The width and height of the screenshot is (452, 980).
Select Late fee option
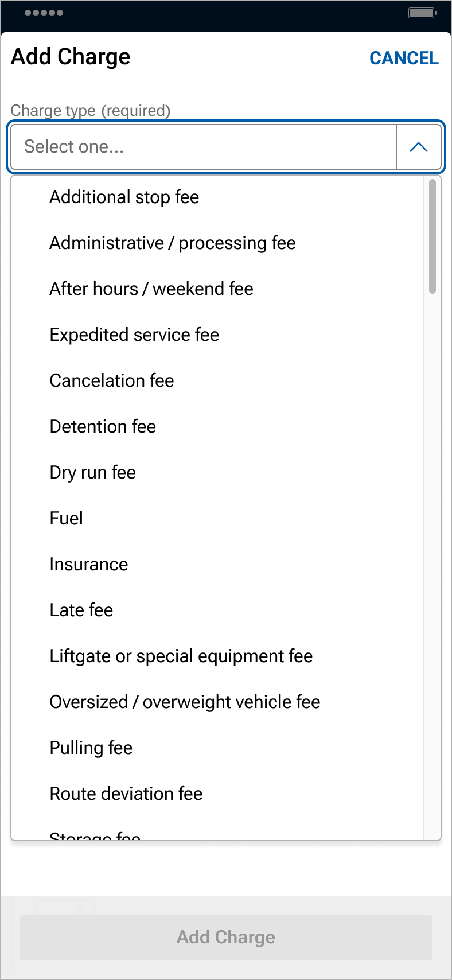coord(81,610)
